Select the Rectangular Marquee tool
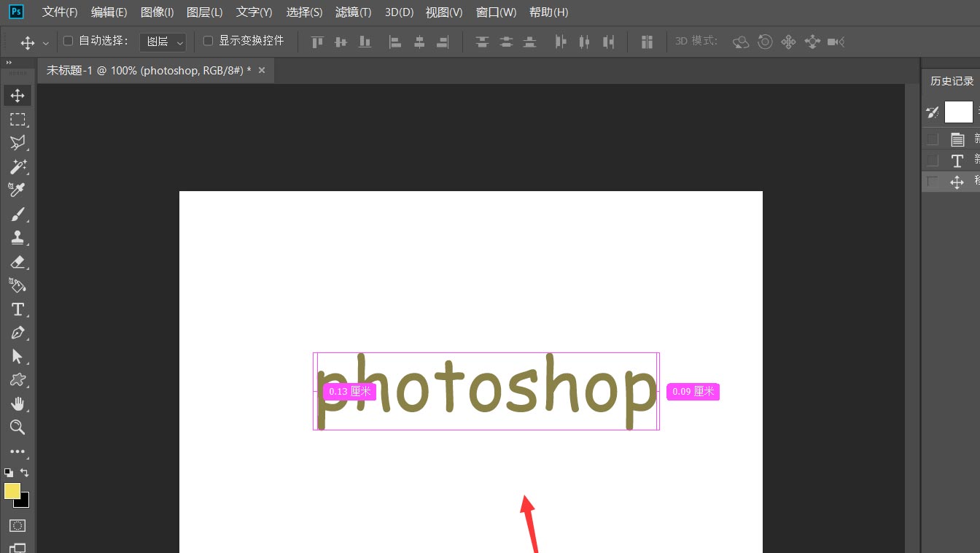Viewport: 980px width, 553px height. (x=17, y=120)
